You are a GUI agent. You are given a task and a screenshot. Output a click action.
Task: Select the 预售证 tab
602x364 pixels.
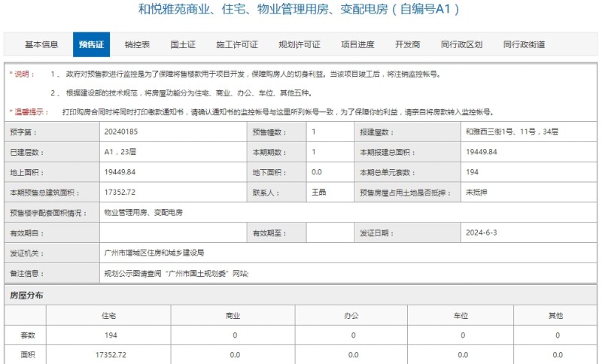coord(91,44)
